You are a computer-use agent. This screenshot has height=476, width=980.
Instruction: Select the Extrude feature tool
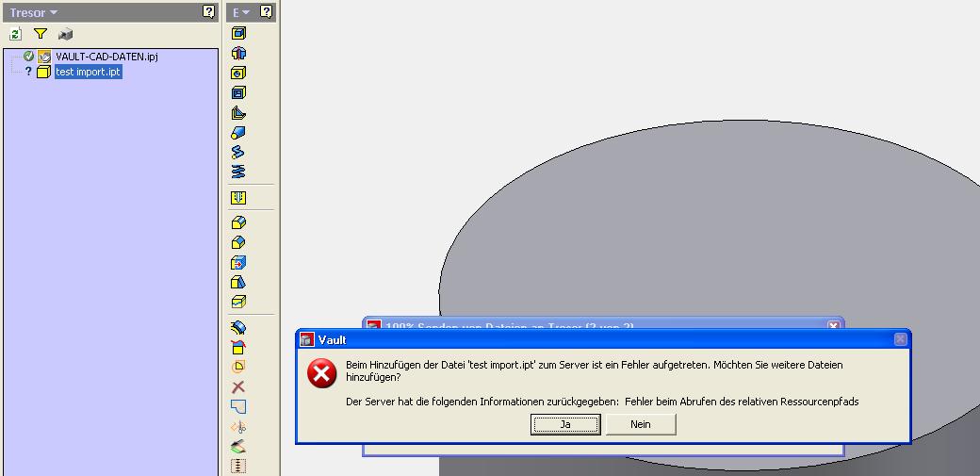point(238,33)
